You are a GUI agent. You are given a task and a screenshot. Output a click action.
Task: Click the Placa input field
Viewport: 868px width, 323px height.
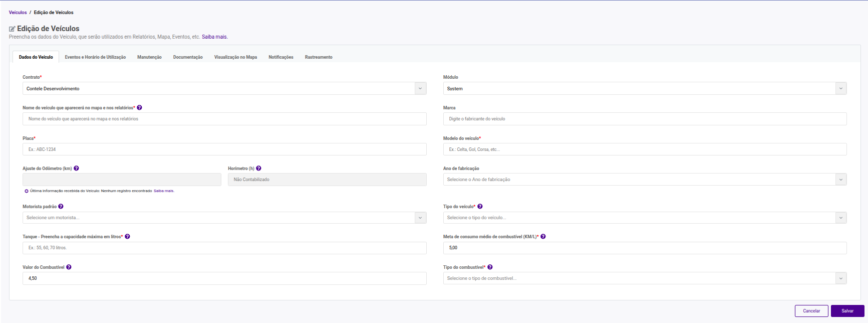point(224,149)
